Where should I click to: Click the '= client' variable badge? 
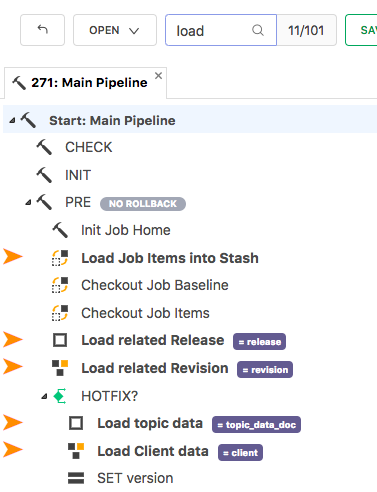(240, 453)
